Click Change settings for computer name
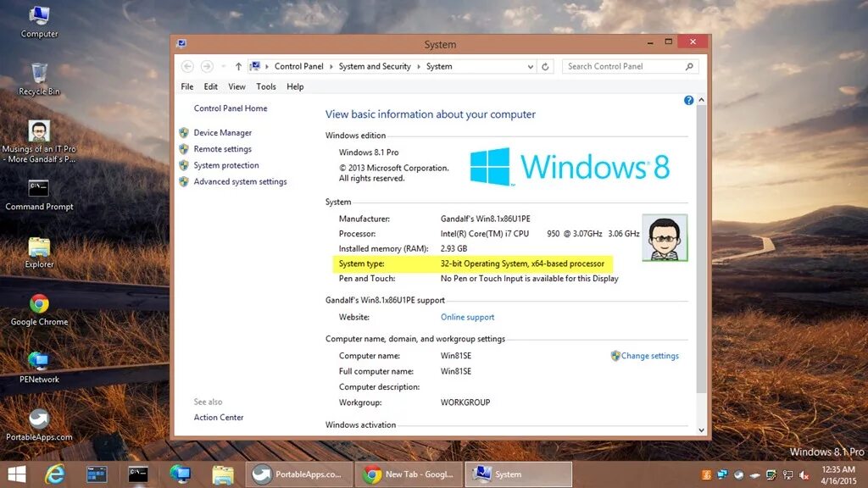868x488 pixels. [x=649, y=356]
